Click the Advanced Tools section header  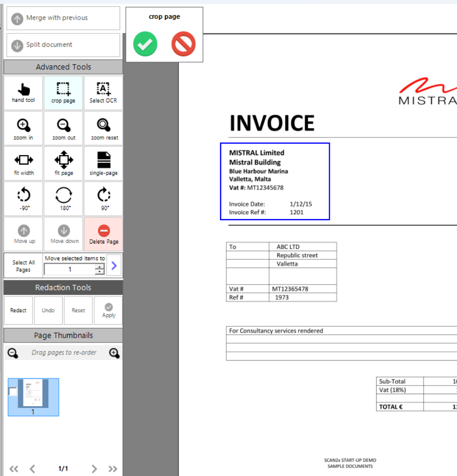[63, 67]
